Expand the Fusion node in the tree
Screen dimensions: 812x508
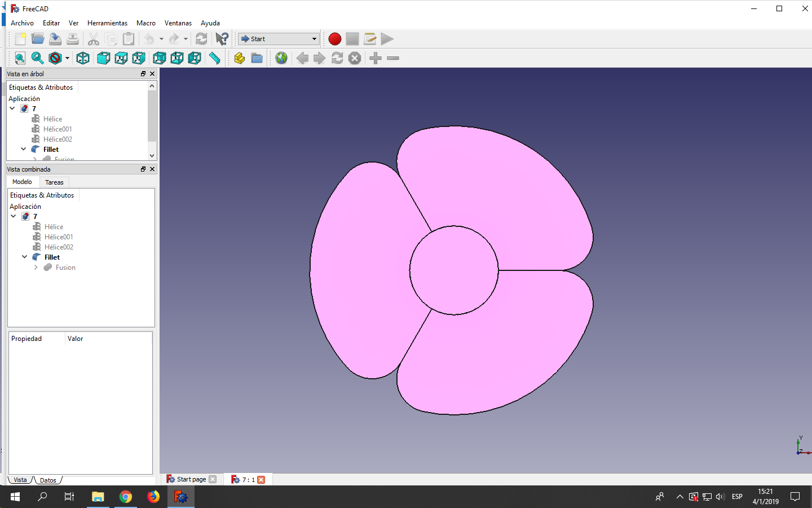point(36,267)
